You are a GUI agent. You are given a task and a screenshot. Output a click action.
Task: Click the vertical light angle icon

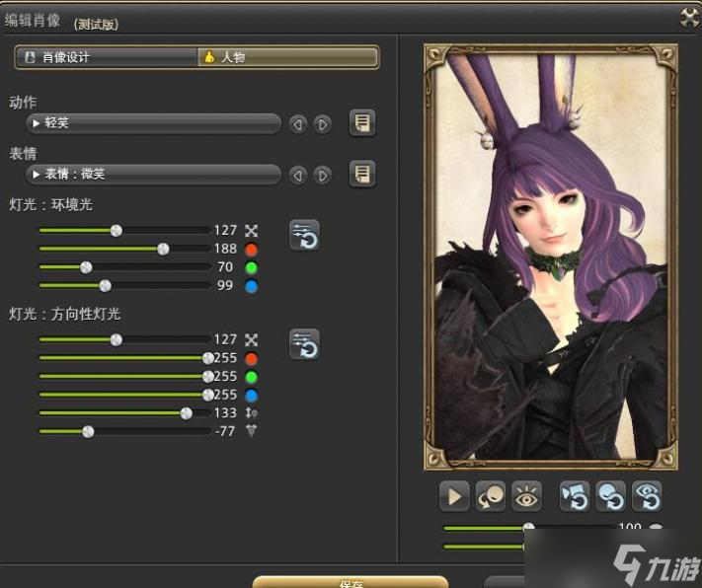[251, 413]
